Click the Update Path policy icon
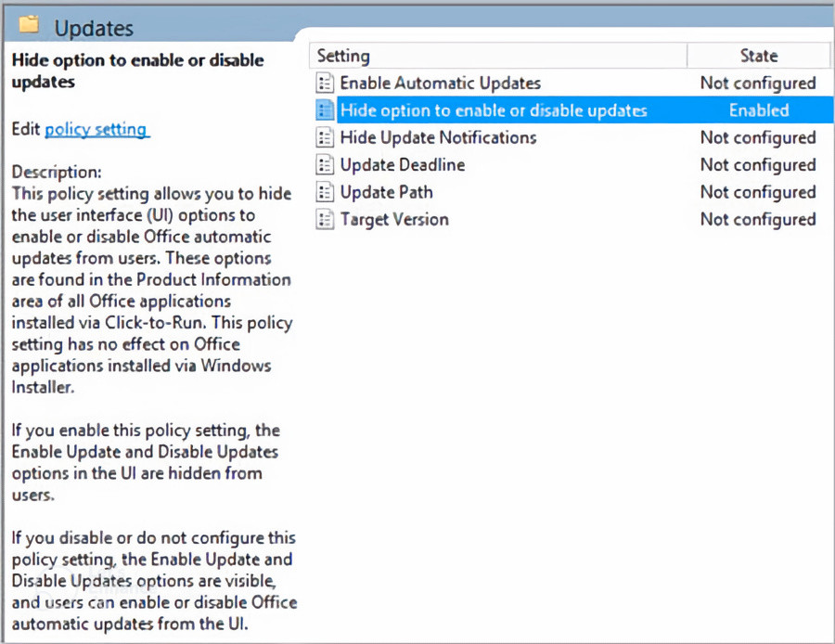 (325, 192)
